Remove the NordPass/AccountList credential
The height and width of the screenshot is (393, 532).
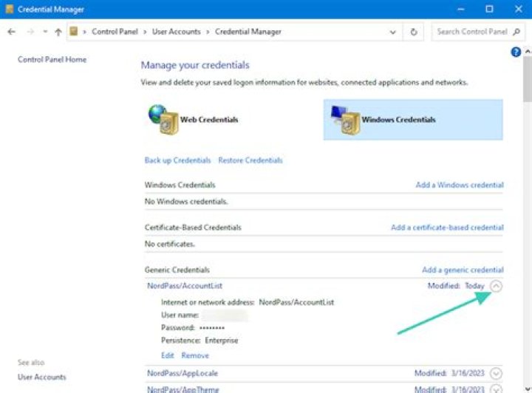click(x=195, y=355)
